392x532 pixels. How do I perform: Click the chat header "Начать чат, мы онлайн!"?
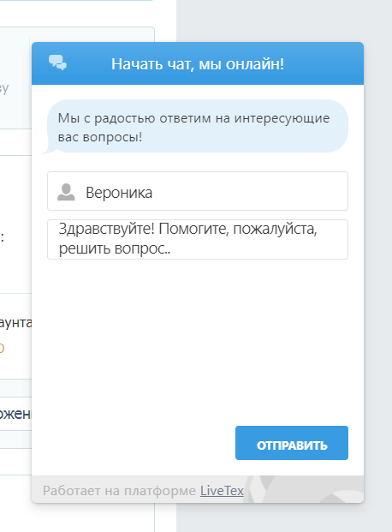pyautogui.click(x=198, y=63)
